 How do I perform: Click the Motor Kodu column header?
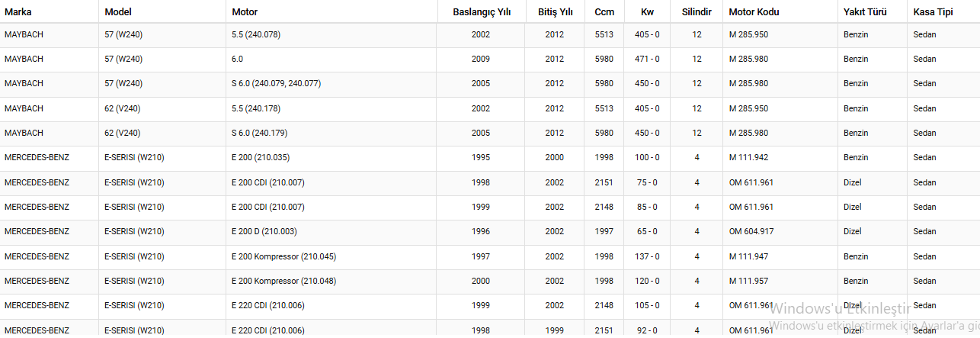tap(754, 12)
